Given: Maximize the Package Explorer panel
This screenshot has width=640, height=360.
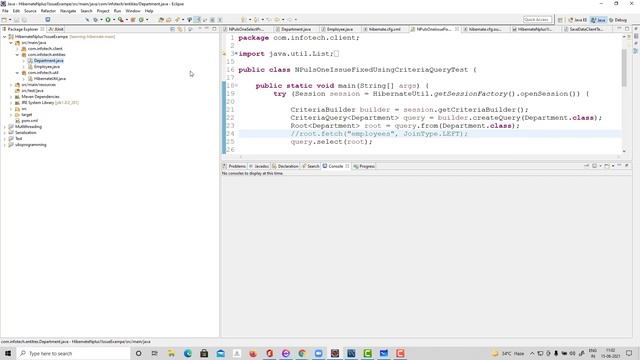Looking at the screenshot, I should click(214, 29).
